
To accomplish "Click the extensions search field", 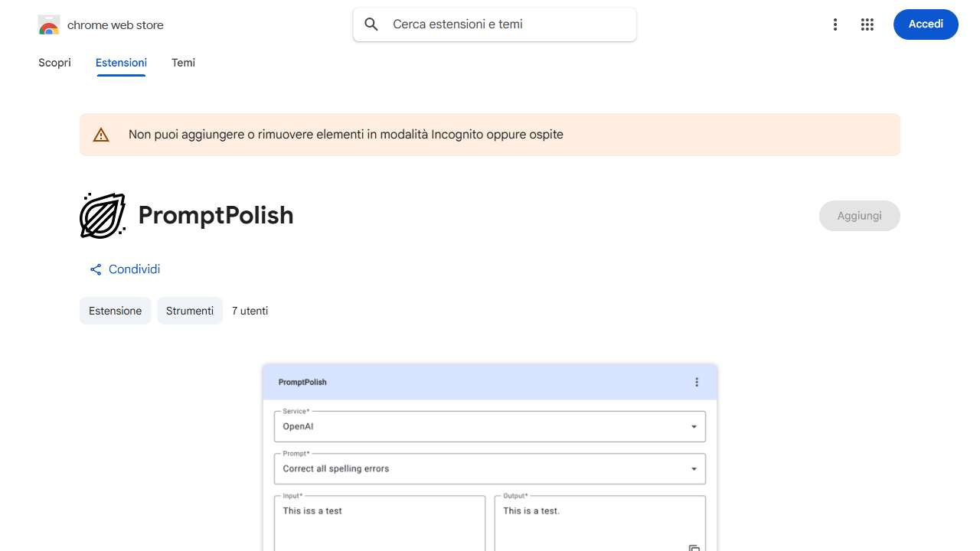I will pyautogui.click(x=494, y=24).
